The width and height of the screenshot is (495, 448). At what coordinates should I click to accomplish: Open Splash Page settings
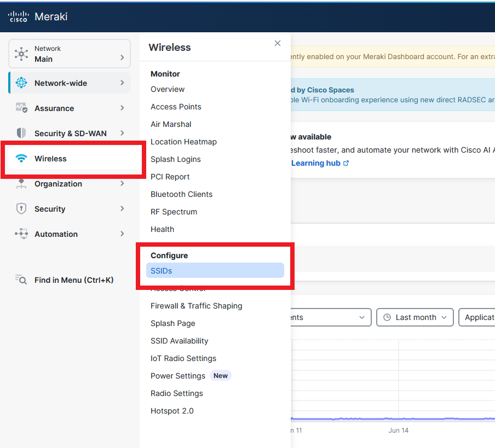click(172, 323)
